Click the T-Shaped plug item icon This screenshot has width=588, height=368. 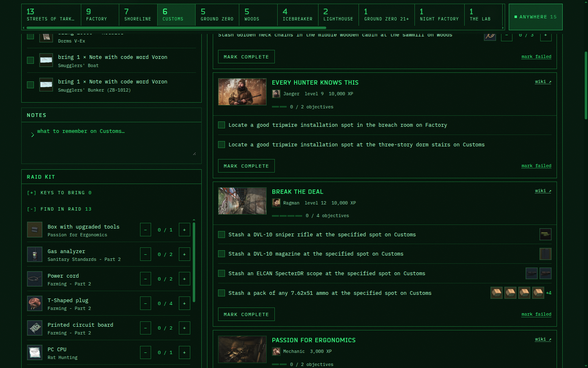[x=35, y=303]
